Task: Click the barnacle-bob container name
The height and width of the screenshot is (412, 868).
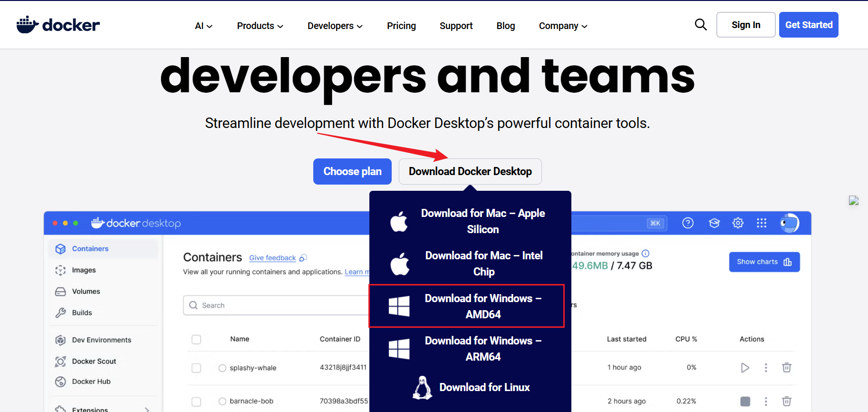Action: (x=251, y=402)
